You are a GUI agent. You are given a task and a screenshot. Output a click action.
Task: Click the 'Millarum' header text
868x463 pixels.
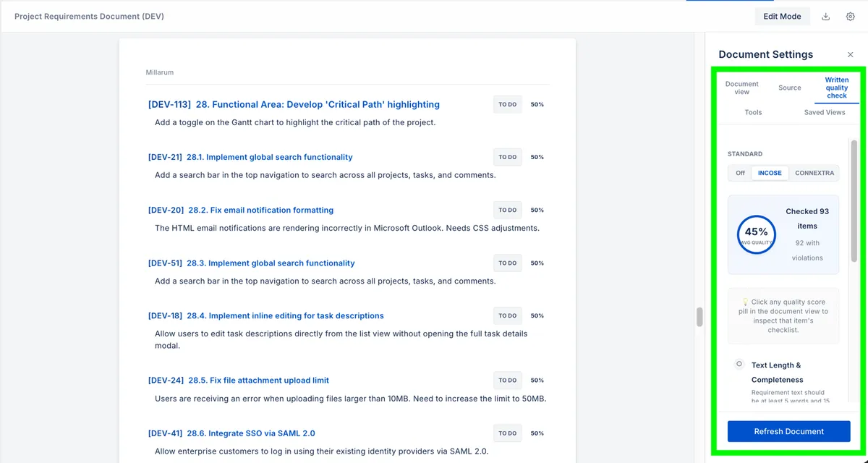tap(160, 72)
